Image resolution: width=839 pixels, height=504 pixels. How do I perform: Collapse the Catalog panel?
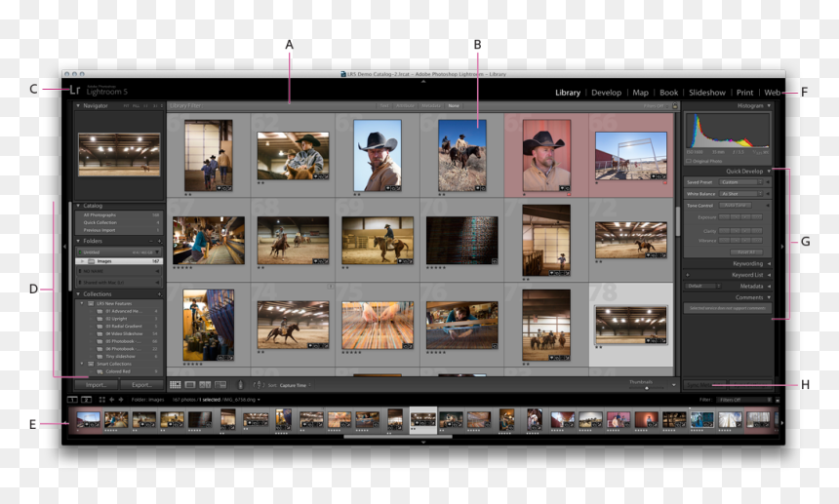78,206
